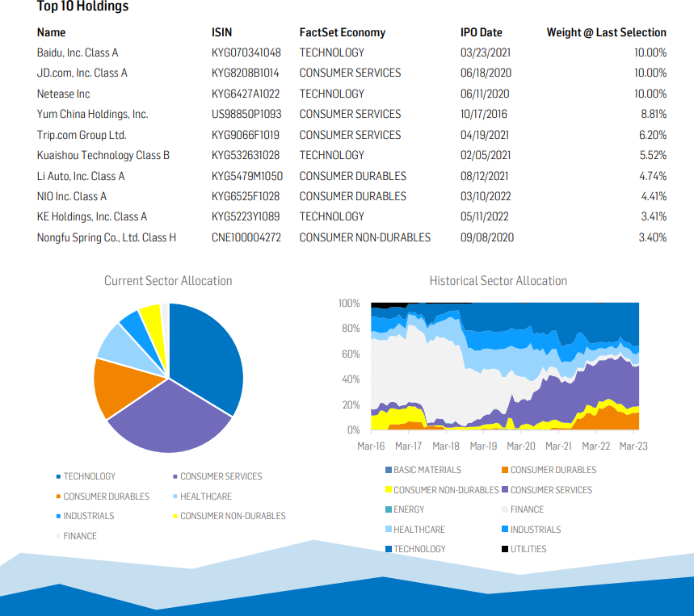Click 'Trip.com Group Ltd.' holding name
Viewport: 694px width, 616px height.
click(x=82, y=135)
